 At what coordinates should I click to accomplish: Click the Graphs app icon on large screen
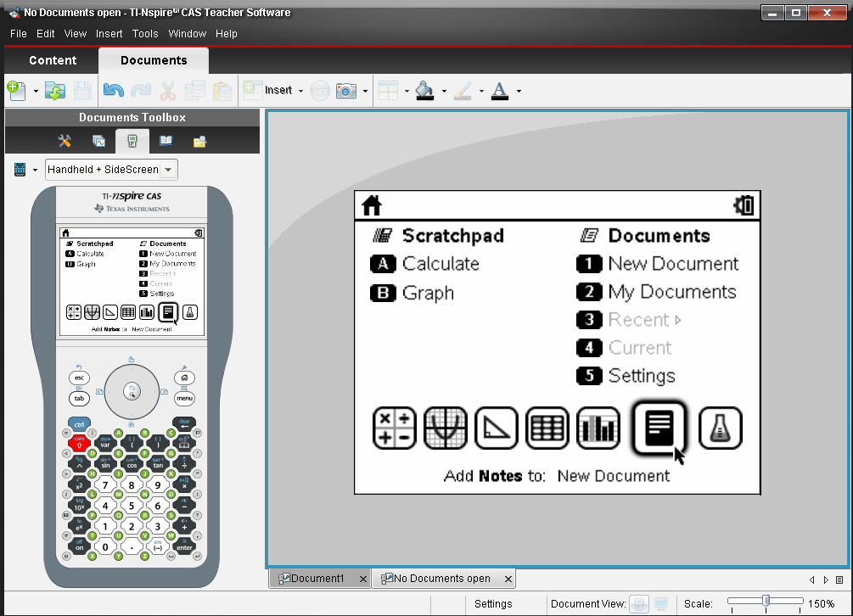pyautogui.click(x=446, y=428)
